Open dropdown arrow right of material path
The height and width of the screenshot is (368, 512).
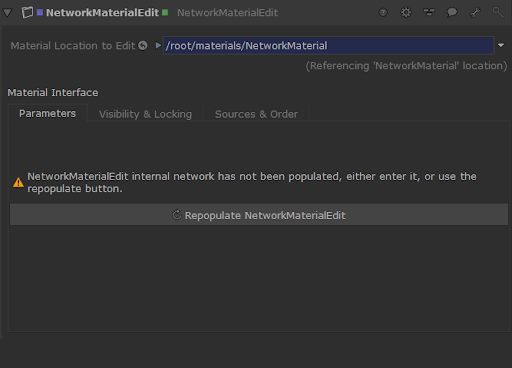tap(501, 45)
